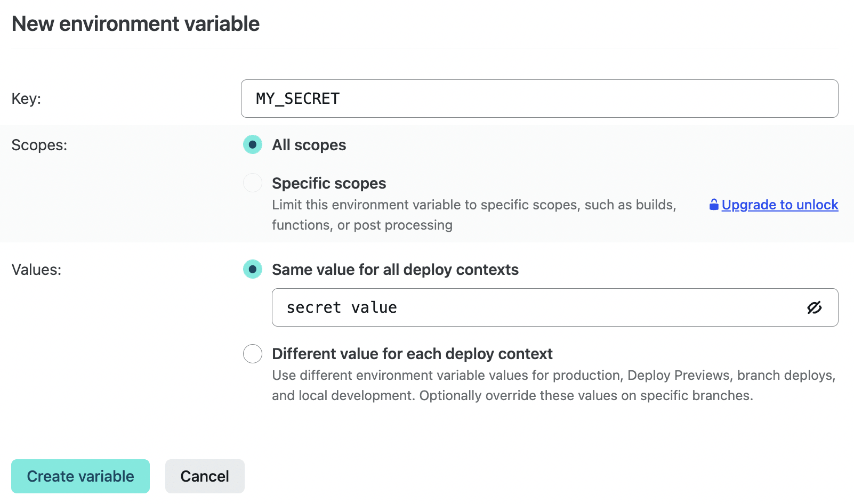Select Same value for all deploy contexts
Image resolution: width=854 pixels, height=504 pixels.
point(252,270)
